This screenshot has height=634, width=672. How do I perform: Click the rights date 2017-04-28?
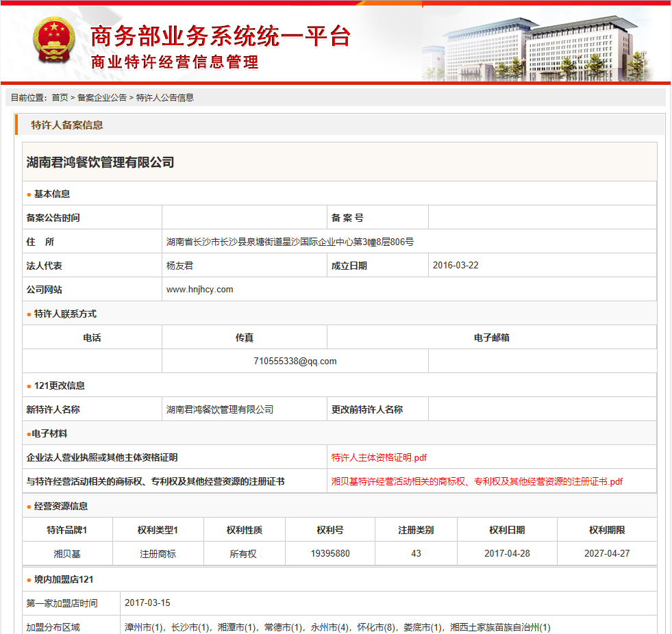tap(507, 553)
